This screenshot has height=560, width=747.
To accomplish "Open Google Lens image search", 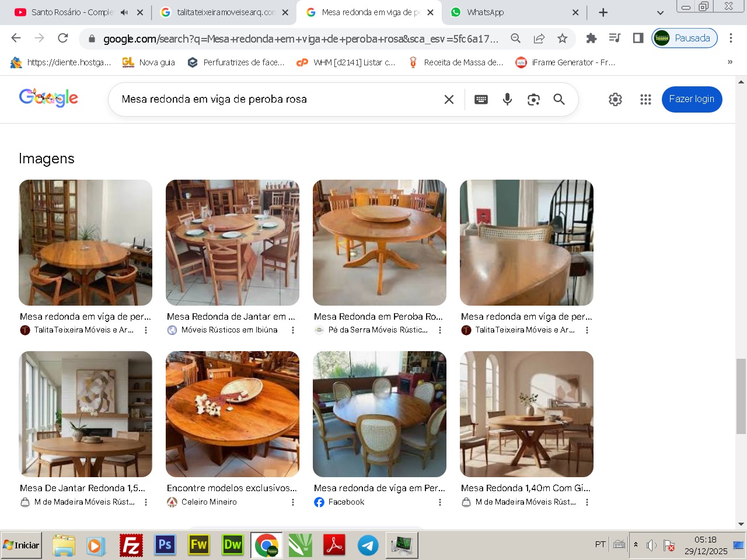I will [533, 99].
